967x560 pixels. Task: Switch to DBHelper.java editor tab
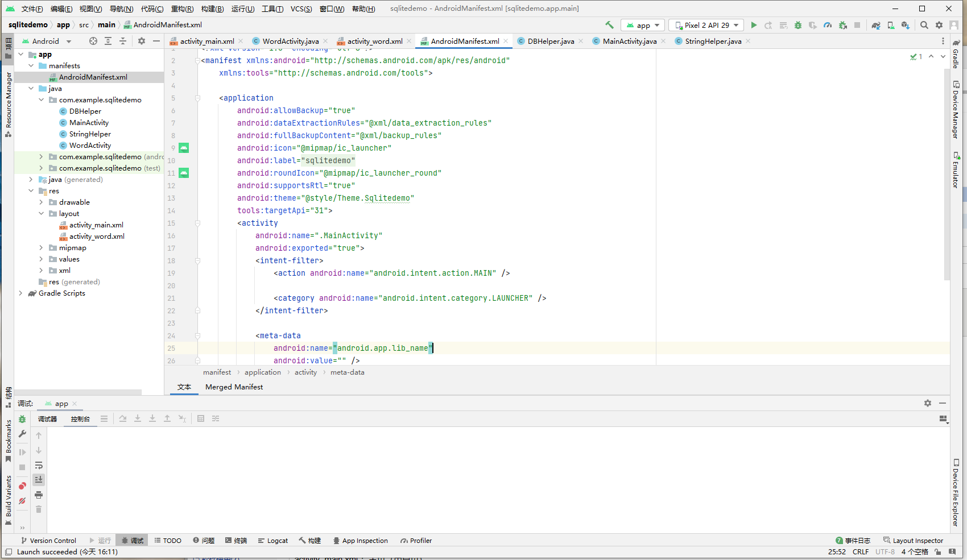[551, 41]
